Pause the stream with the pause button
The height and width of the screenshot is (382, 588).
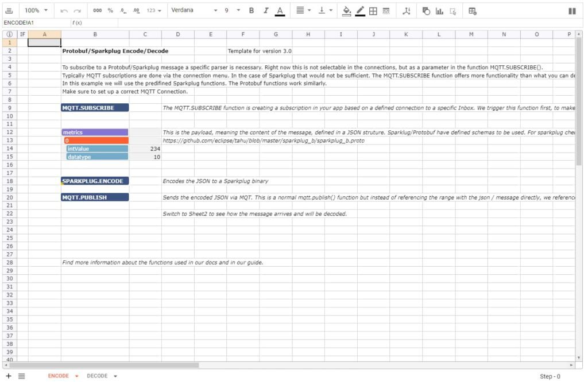572,10
